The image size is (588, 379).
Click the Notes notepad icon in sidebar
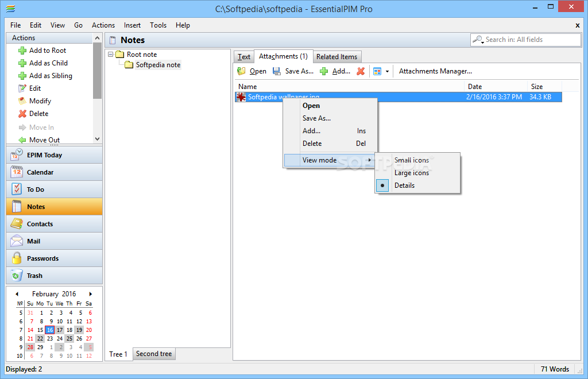(x=17, y=207)
